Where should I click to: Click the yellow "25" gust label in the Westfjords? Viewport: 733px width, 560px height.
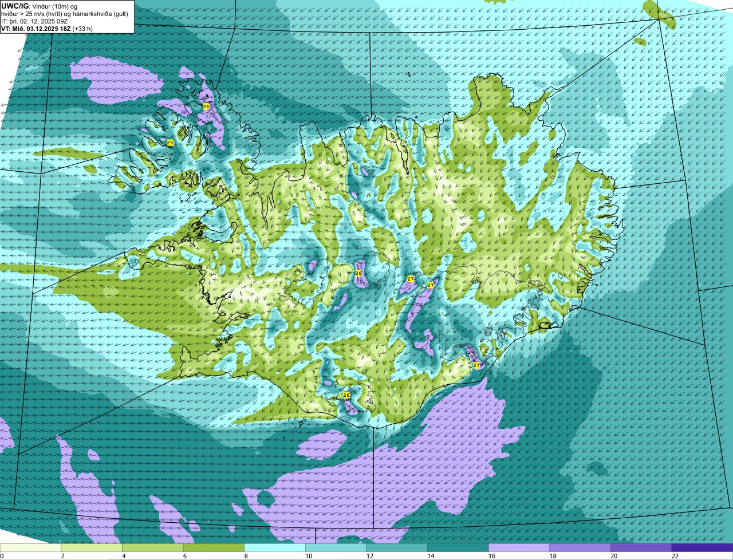[x=170, y=143]
